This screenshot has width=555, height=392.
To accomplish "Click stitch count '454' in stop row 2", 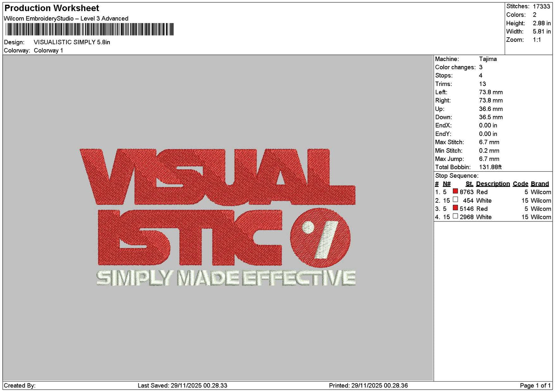I will 468,201.
